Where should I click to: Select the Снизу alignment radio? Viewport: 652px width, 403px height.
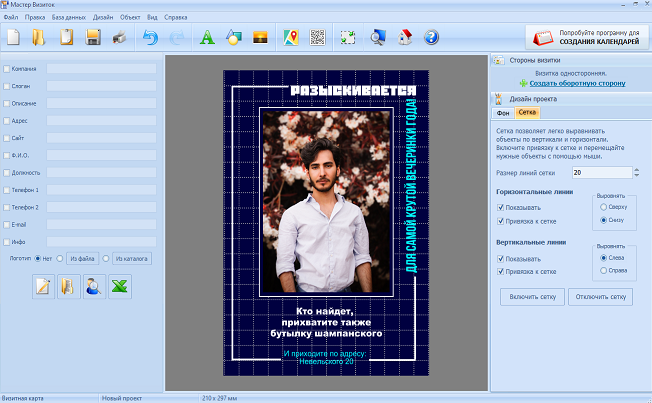point(603,220)
